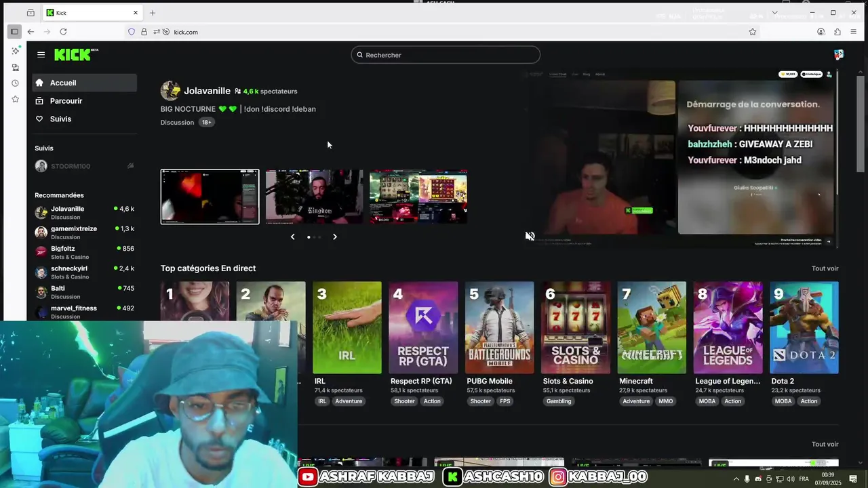
Task: Open a new browser tab
Action: coord(153,13)
